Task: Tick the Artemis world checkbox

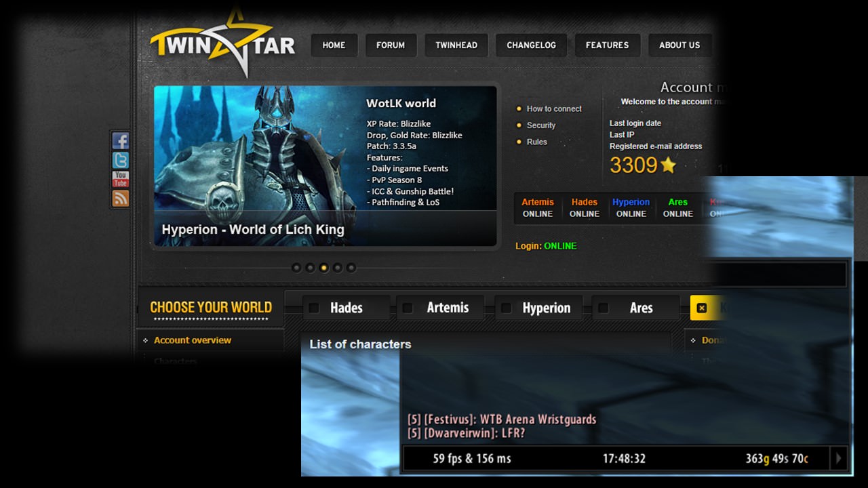Action: (x=408, y=308)
